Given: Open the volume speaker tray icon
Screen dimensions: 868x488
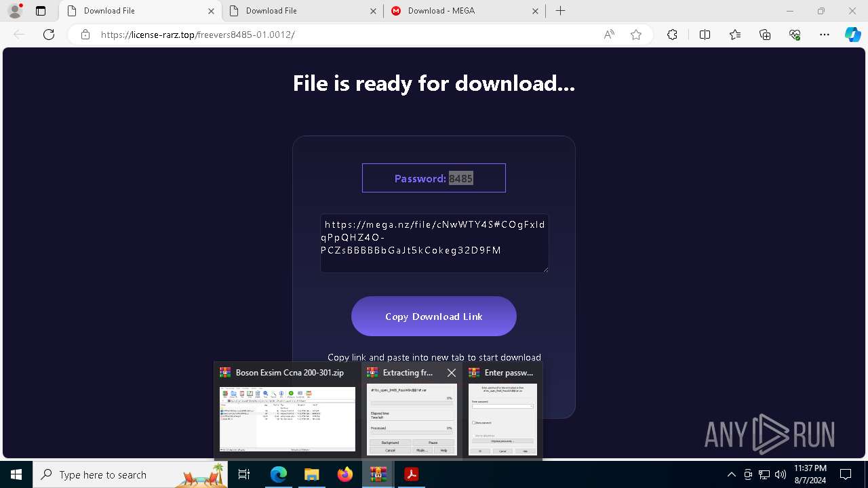Looking at the screenshot, I should (x=781, y=474).
